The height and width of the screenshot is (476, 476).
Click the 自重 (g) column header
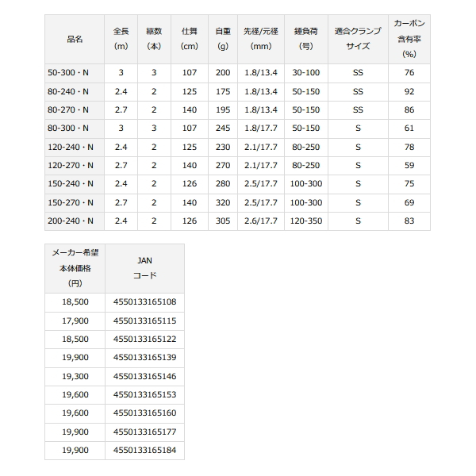pos(223,39)
